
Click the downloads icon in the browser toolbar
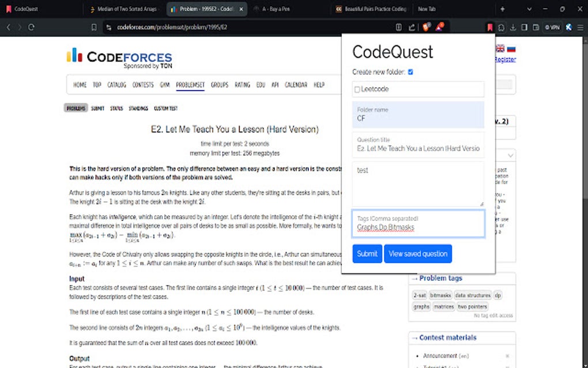tap(512, 27)
